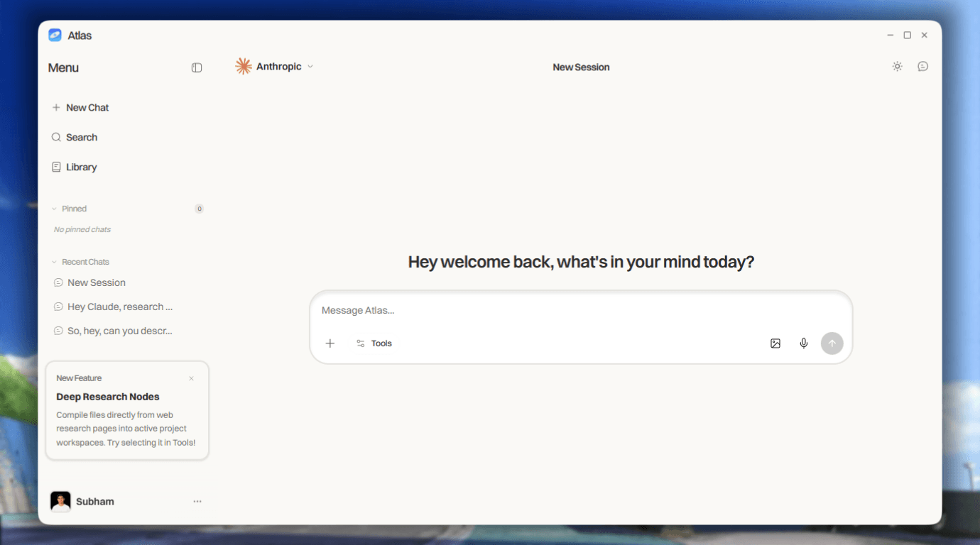Image resolution: width=980 pixels, height=545 pixels.
Task: Open the 'New Session' recent chat
Action: (x=90, y=282)
